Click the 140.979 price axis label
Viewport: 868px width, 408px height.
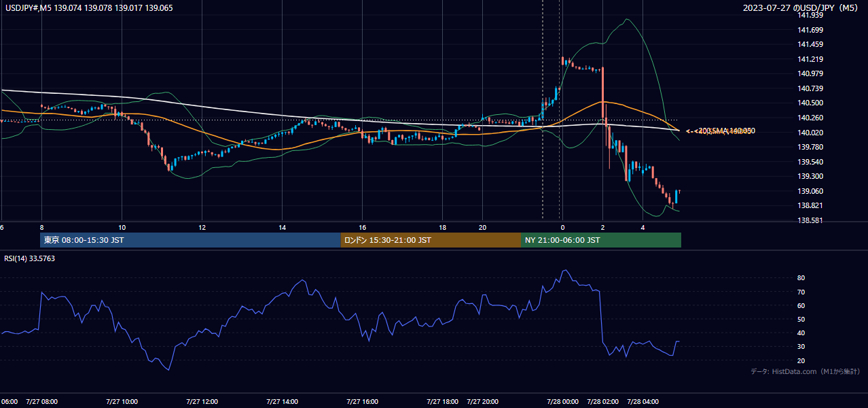coord(810,73)
